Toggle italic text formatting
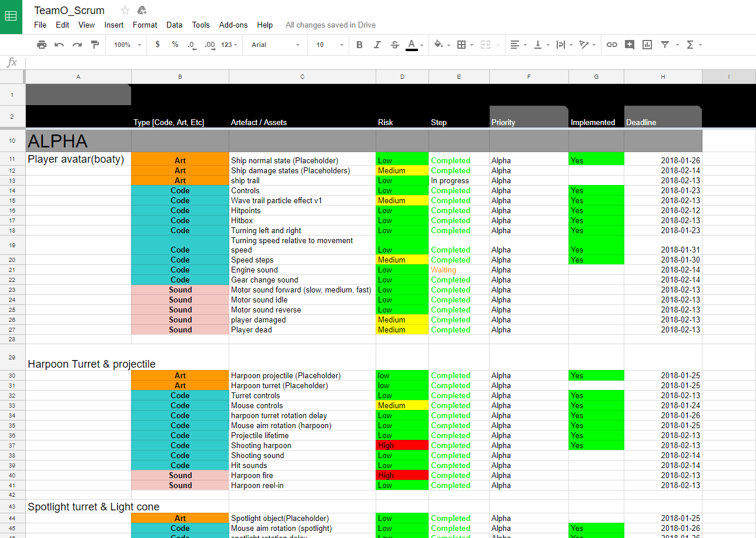Image resolution: width=756 pixels, height=538 pixels. (377, 45)
